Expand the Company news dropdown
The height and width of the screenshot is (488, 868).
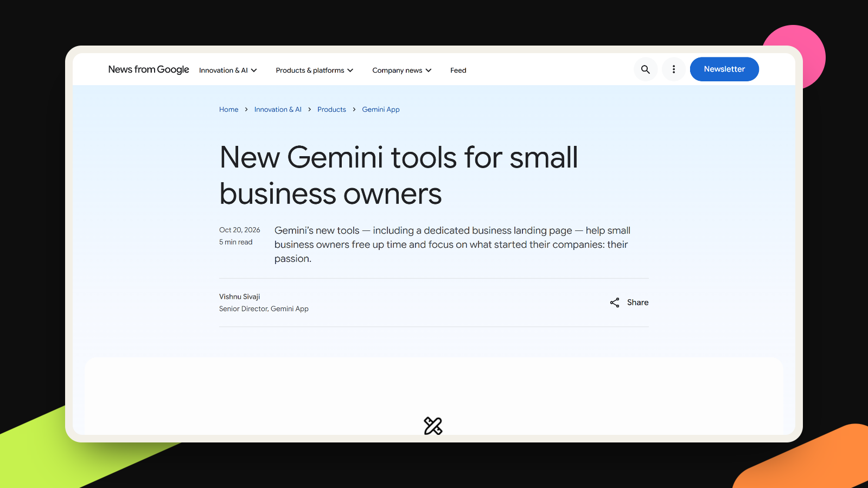[x=402, y=70]
